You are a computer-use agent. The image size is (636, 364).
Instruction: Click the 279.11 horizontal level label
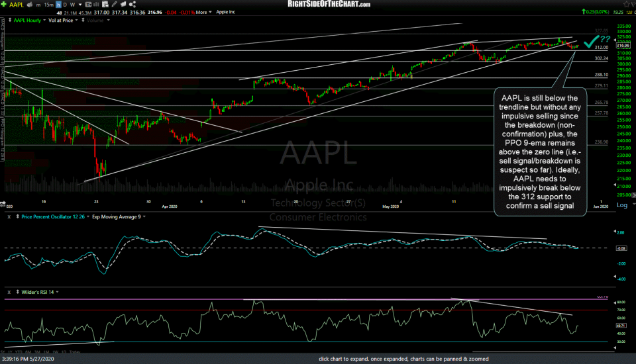point(602,86)
